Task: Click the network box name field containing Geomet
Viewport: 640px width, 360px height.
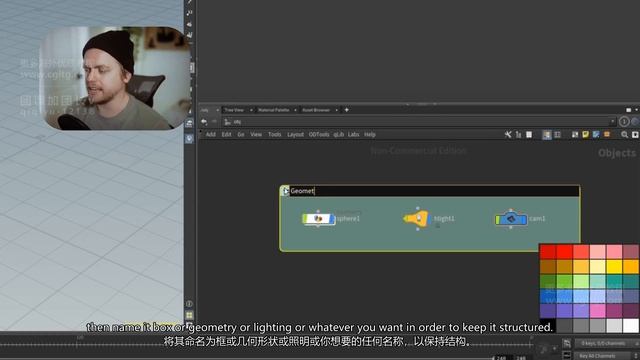Action: click(434, 191)
